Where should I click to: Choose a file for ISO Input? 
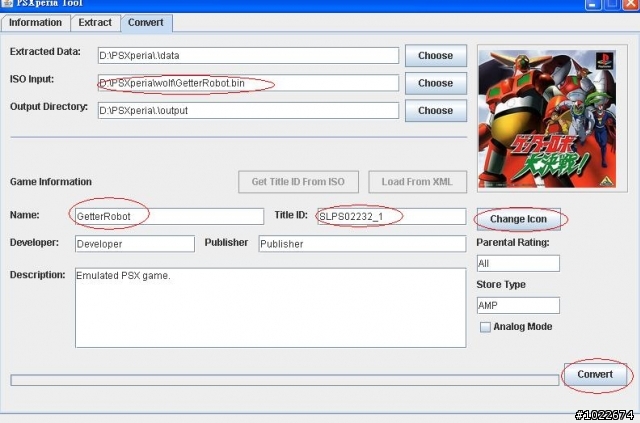[x=436, y=83]
